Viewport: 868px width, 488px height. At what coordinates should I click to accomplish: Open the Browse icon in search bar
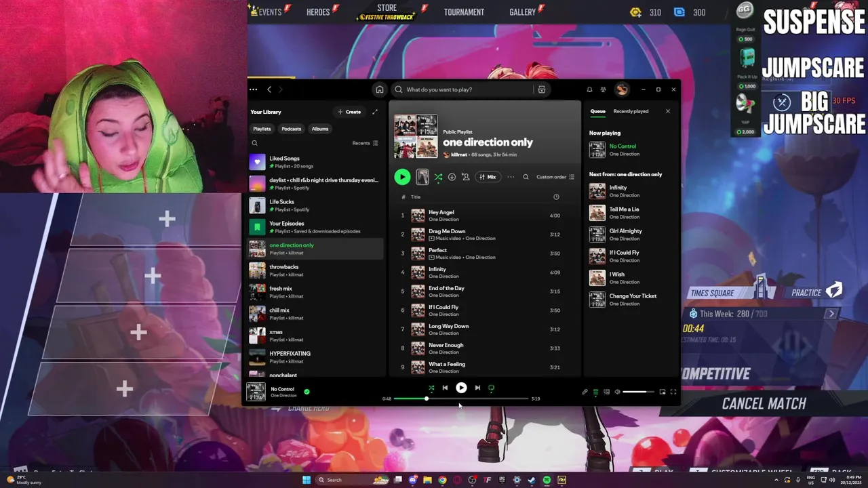[x=541, y=89]
